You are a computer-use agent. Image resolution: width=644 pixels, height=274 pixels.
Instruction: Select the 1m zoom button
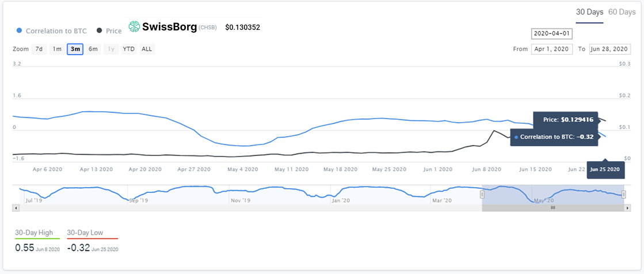56,49
